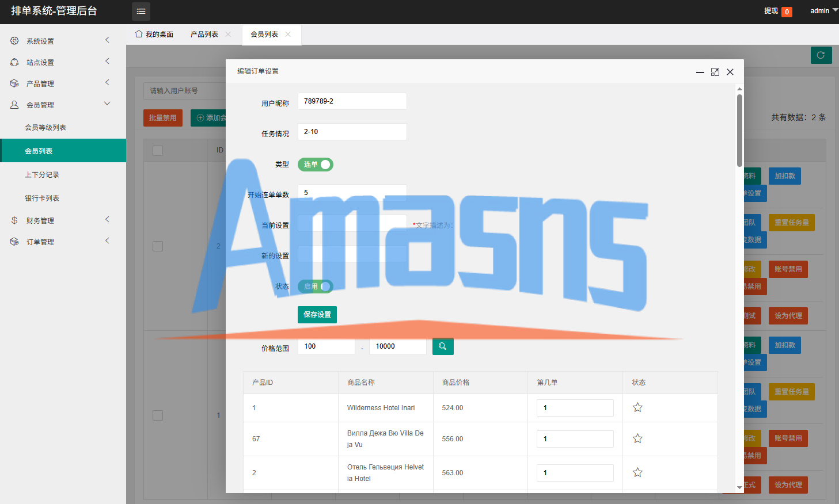Image resolution: width=839 pixels, height=504 pixels.
Task: Click the dialog's vertical scrollbar thumb
Action: [739, 131]
